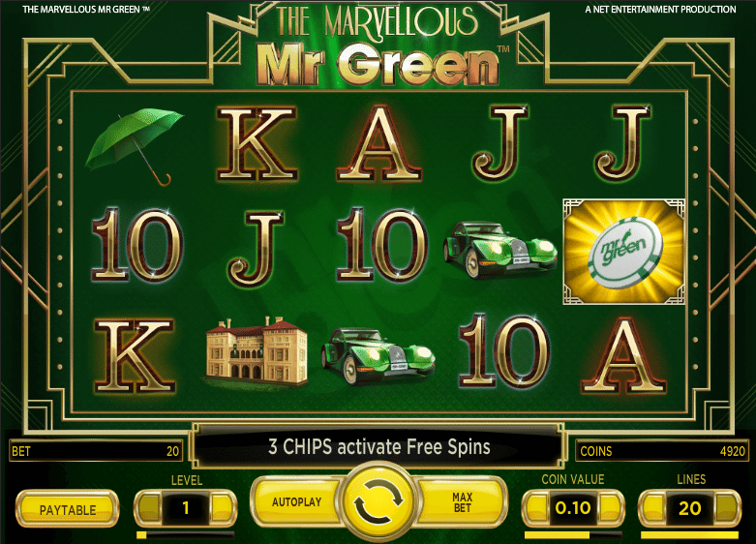The height and width of the screenshot is (544, 756).
Task: Open the Paytable
Action: 68,509
